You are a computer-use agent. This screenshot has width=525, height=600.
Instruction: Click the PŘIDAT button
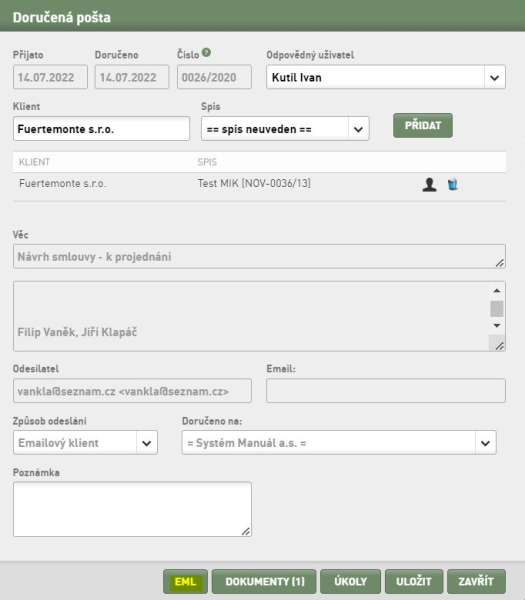[x=422, y=126]
